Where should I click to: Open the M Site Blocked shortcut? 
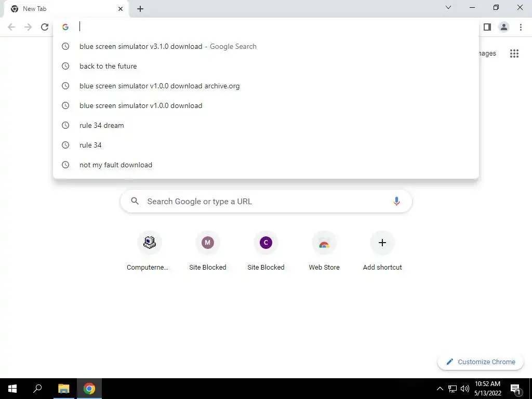[x=208, y=251]
